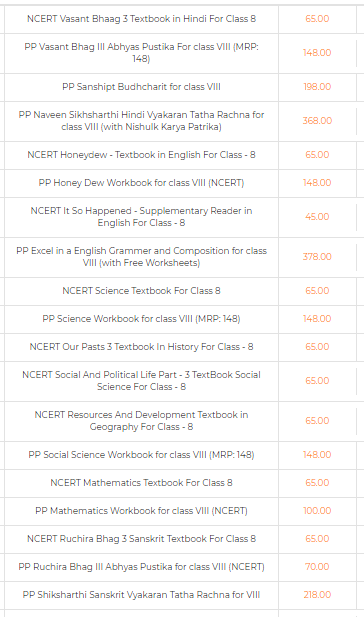Click NCERT Social And Political Life textbook
The height and width of the screenshot is (617, 364).
tap(141, 381)
